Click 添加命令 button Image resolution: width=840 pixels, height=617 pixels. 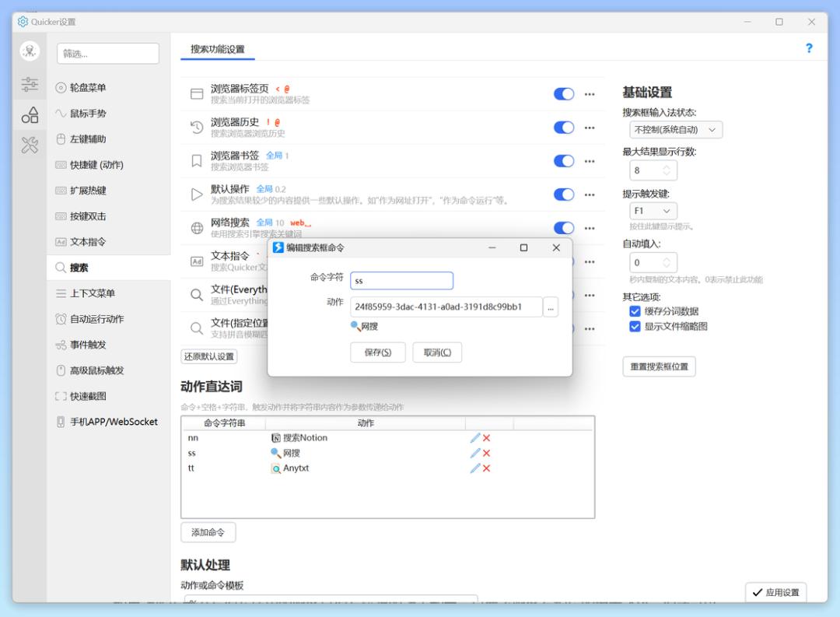click(208, 532)
